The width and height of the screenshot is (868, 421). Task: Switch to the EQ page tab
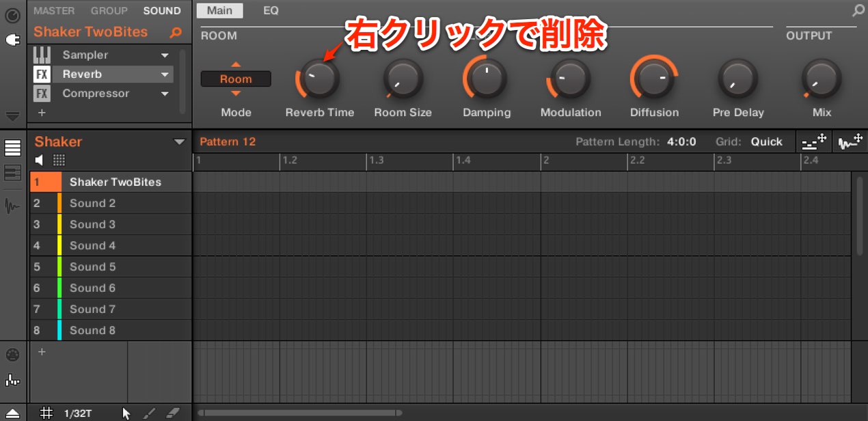[271, 10]
